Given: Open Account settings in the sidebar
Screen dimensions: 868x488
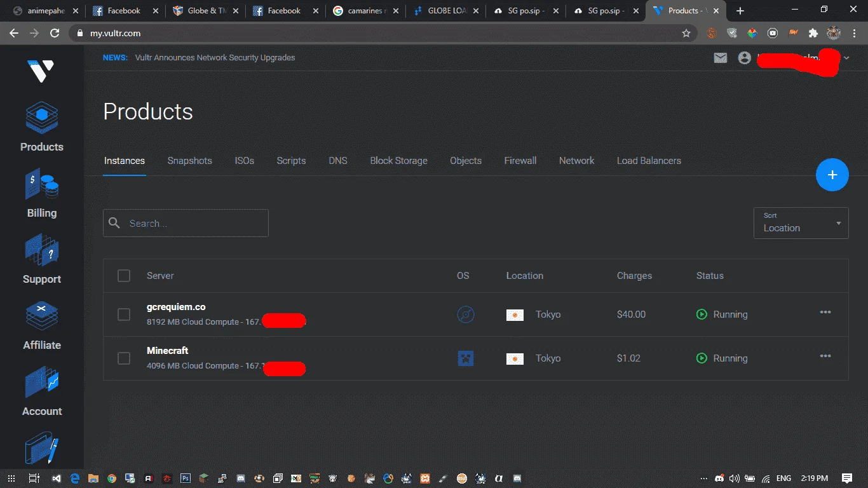Looking at the screenshot, I should pyautogui.click(x=42, y=391).
